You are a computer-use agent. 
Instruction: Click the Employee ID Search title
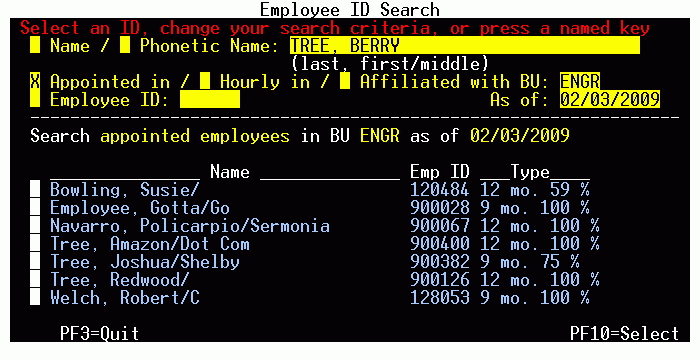point(350,9)
